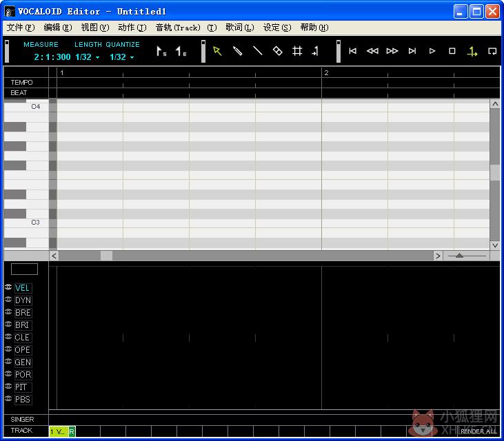Click the green R render button on track 1
The height and width of the screenshot is (441, 504).
72,431
